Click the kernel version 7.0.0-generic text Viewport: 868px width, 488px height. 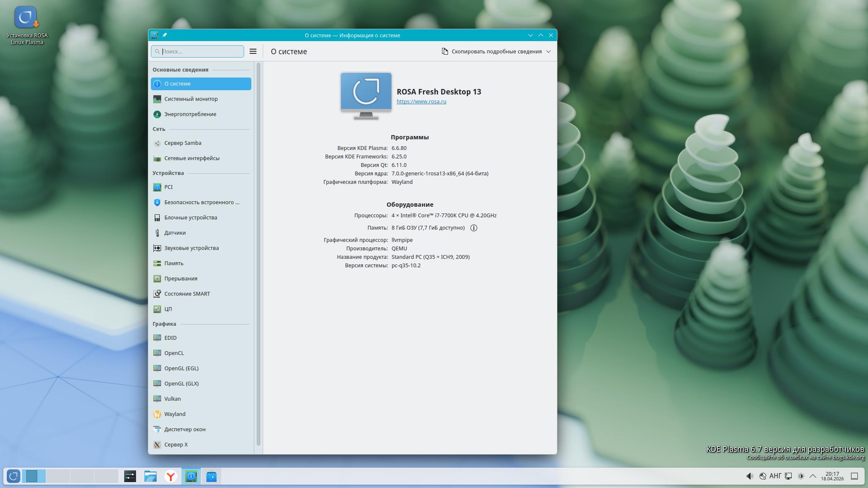(x=440, y=174)
